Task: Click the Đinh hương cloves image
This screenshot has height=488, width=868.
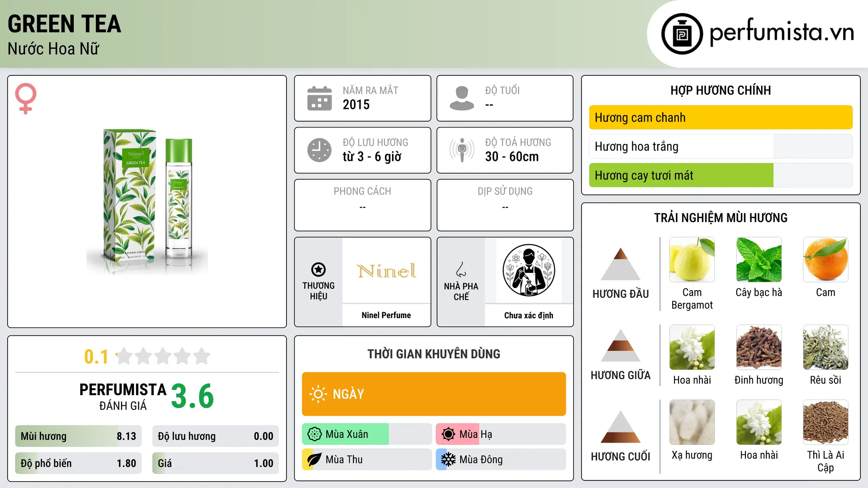Action: coord(759,347)
